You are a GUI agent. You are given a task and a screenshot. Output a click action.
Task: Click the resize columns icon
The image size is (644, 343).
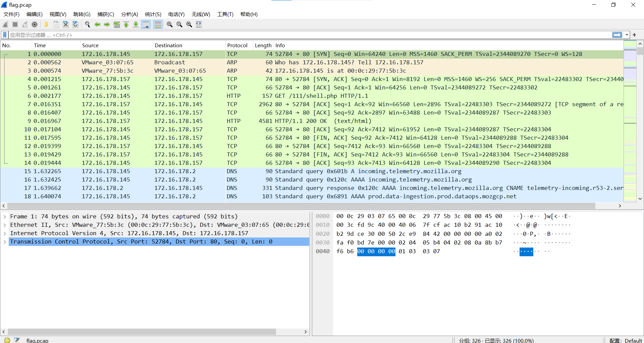[x=199, y=24]
